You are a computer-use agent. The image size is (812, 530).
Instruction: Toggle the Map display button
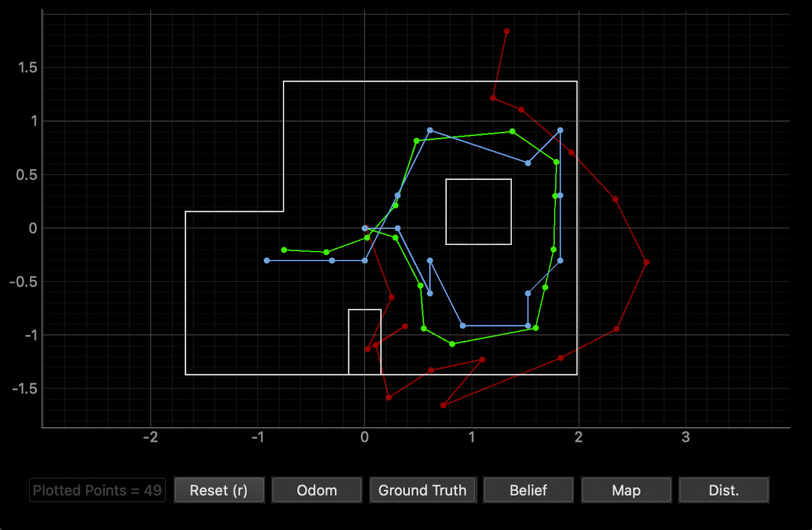point(626,490)
